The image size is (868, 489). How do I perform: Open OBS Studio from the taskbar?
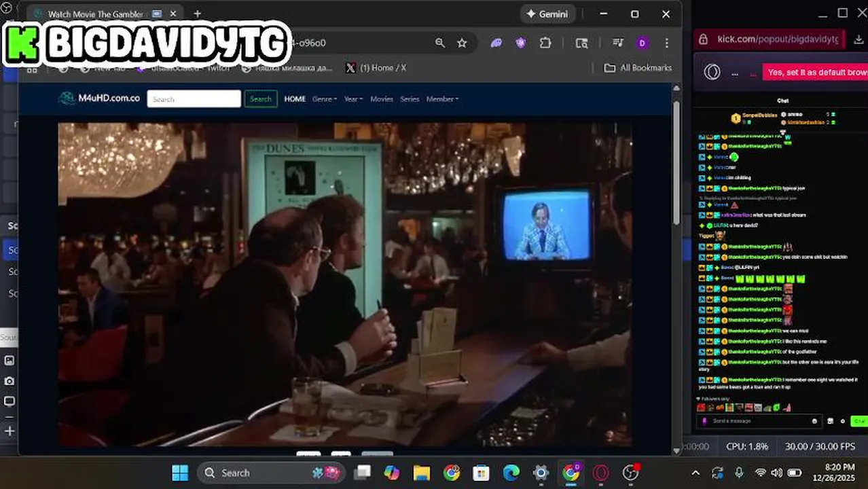[631, 473]
